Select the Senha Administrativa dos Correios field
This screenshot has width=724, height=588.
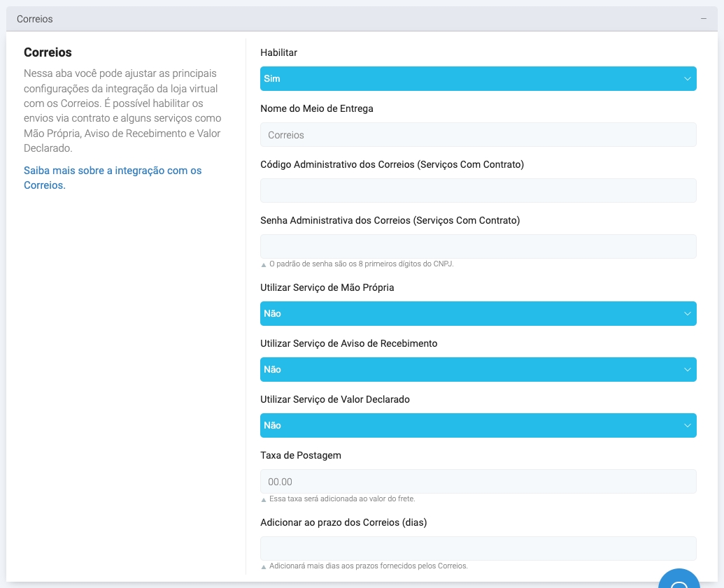click(x=478, y=247)
